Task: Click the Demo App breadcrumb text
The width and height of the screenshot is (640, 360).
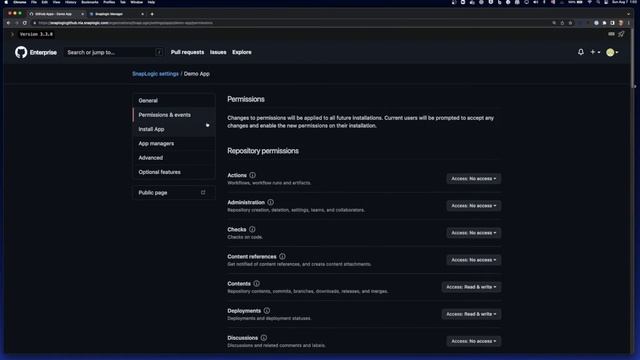Action: (197, 74)
